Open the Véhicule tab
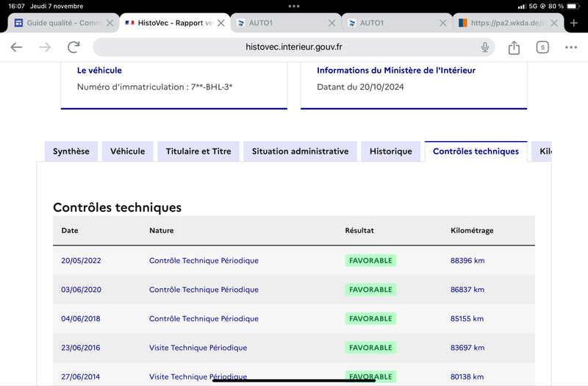588x386 pixels. [127, 151]
